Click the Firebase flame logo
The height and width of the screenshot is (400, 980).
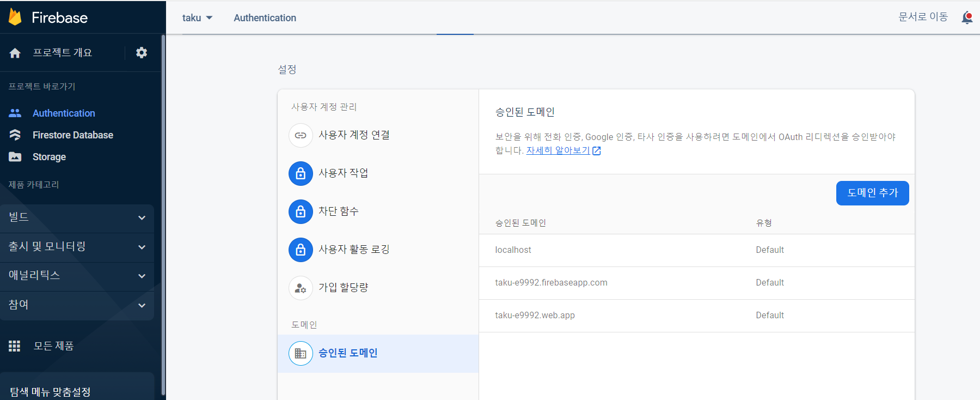[x=15, y=17]
